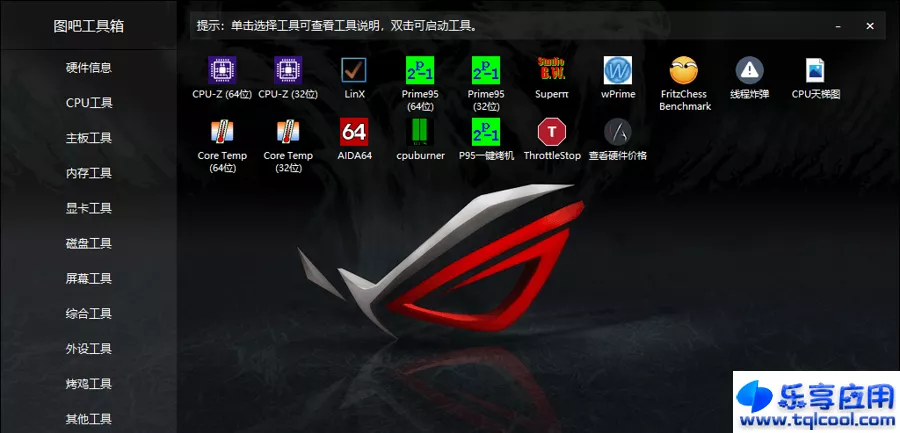Image resolution: width=900 pixels, height=433 pixels.
Task: Switch to 内存工具 in sidebar
Action: (88, 173)
